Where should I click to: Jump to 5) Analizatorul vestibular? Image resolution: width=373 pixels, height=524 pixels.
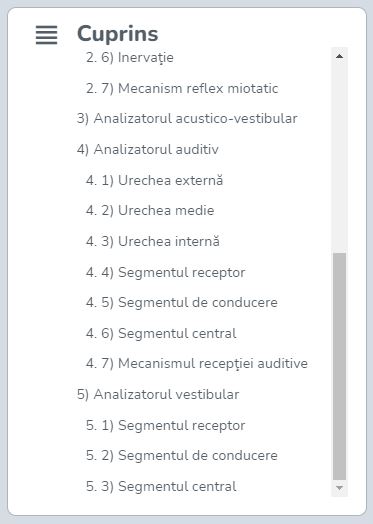tap(158, 394)
